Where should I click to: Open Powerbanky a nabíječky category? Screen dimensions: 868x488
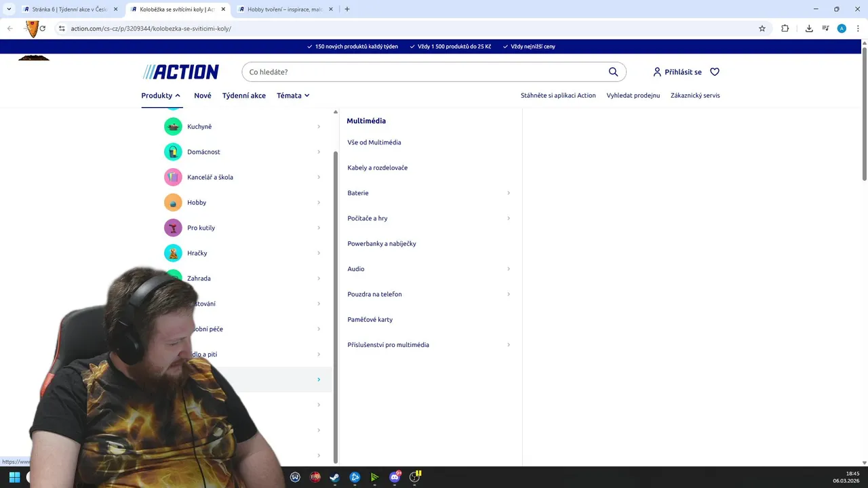click(x=382, y=243)
